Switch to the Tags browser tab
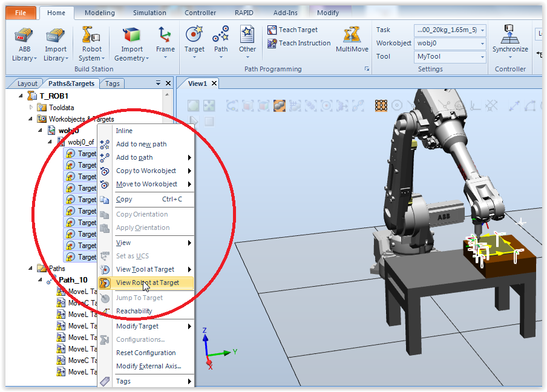Viewport: 547px width, 392px height. 113,83
